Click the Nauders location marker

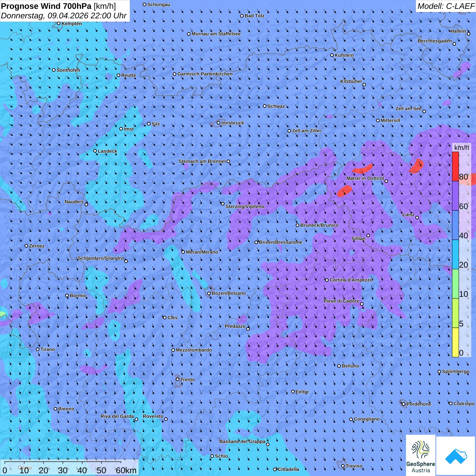86,204
